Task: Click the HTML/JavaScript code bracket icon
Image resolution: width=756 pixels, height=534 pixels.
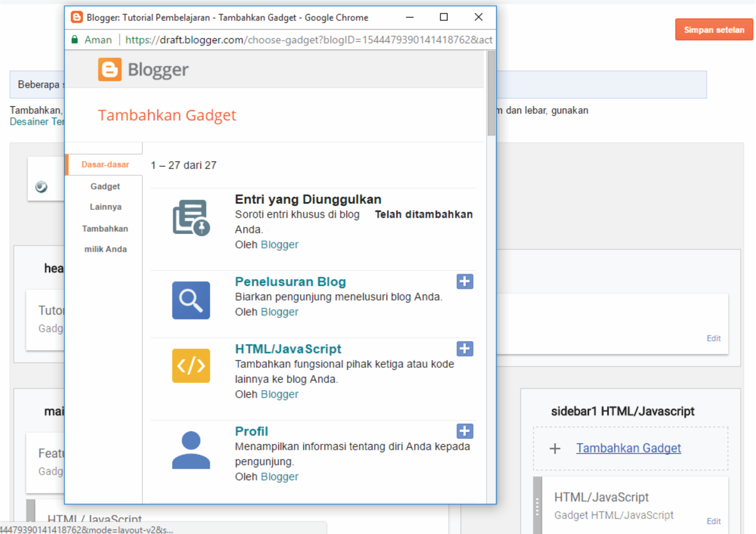Action: (191, 365)
